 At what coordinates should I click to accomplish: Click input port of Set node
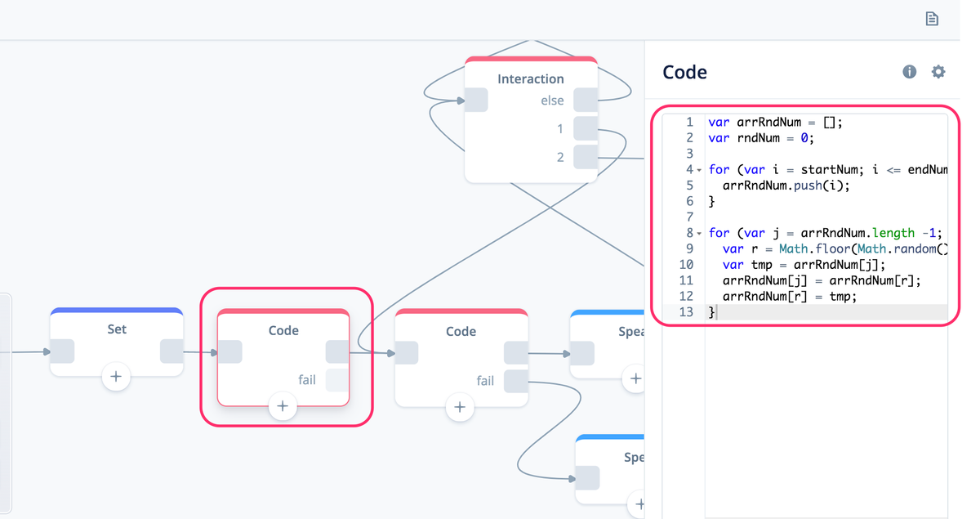coord(62,351)
